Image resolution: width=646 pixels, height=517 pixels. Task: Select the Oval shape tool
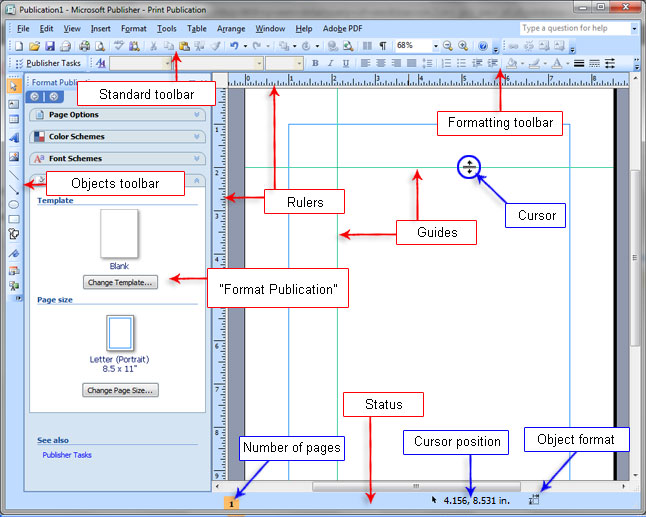[x=14, y=204]
